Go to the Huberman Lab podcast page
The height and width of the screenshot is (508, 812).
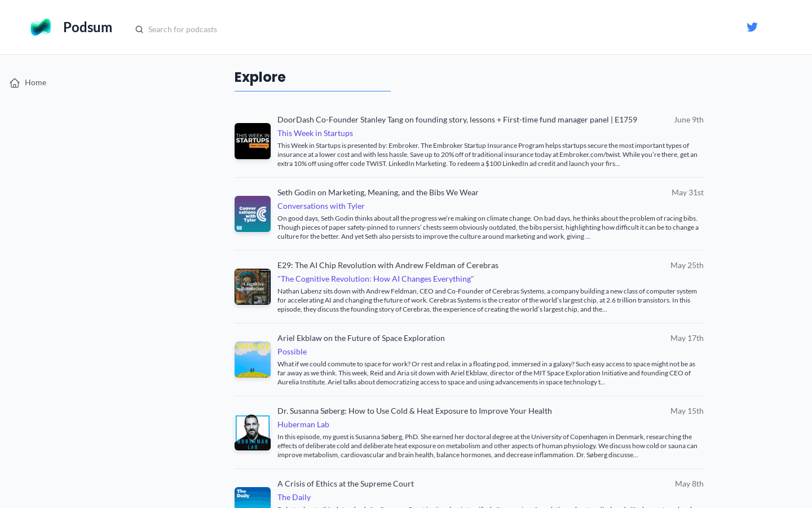click(x=303, y=424)
